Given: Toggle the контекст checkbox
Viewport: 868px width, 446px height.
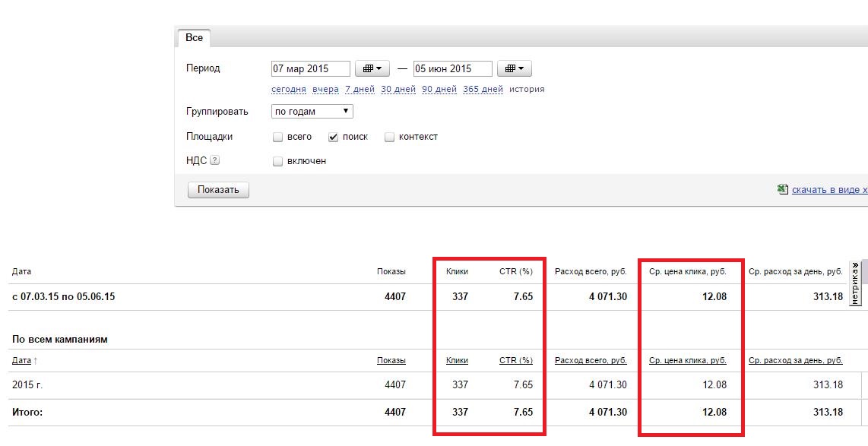Looking at the screenshot, I should (389, 138).
